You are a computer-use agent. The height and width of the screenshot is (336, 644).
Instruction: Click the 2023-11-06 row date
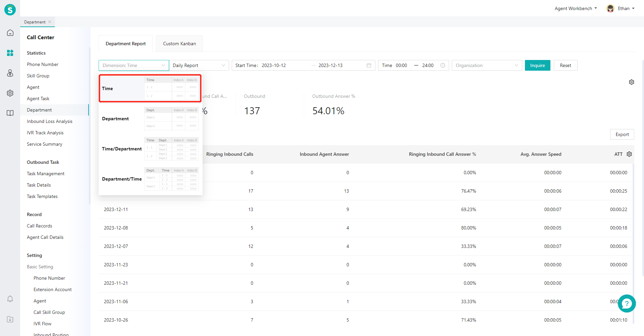pyautogui.click(x=116, y=301)
